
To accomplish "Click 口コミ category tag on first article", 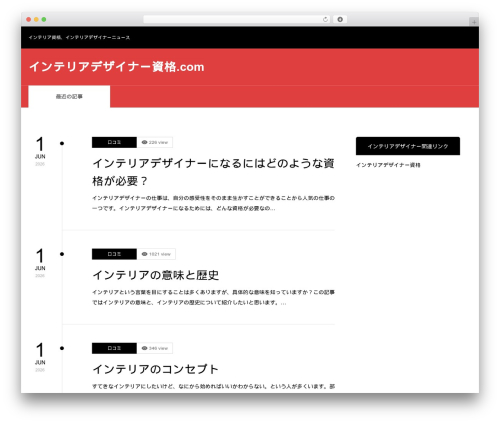I will pos(114,142).
